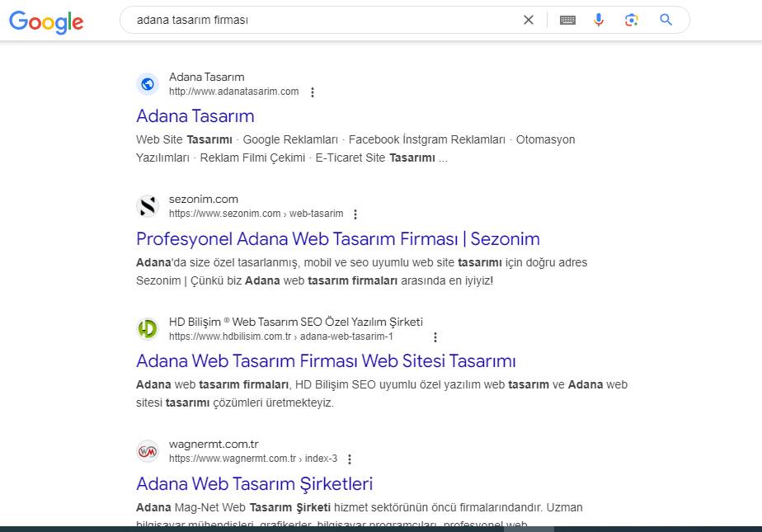Image resolution: width=762 pixels, height=532 pixels.
Task: Open more options for wagnermt.com.tr result
Action: click(x=350, y=459)
